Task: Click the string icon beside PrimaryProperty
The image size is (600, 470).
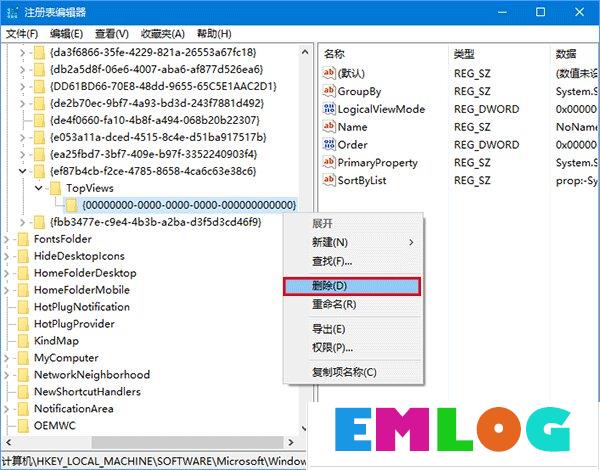Action: click(x=329, y=162)
